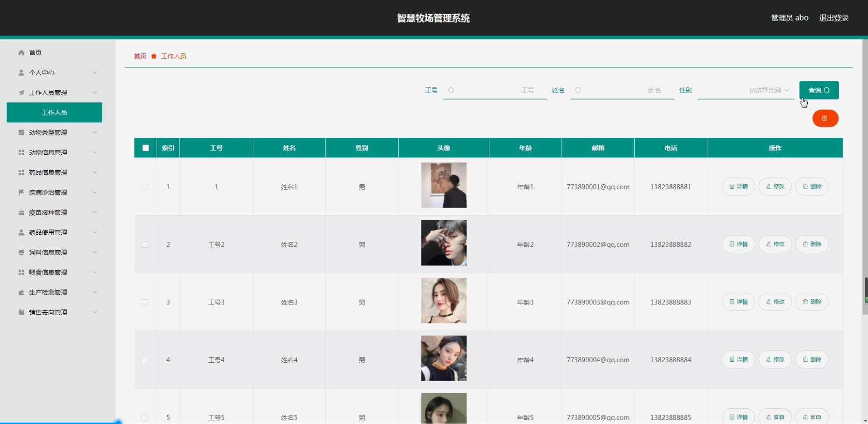
Task: Open the 饲料信息管理 menu
Action: coord(54,252)
